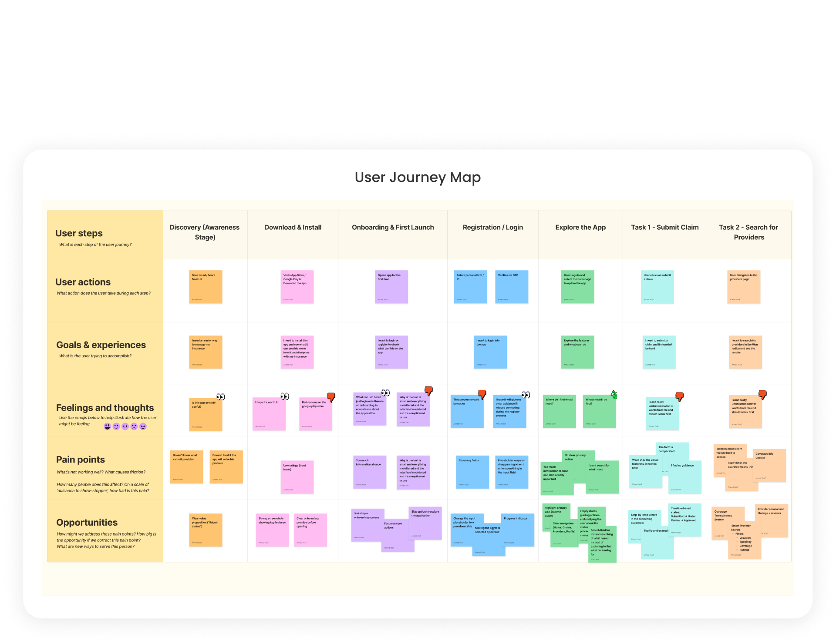The height and width of the screenshot is (644, 836).
Task: Click the eyes emoji on 'Is this app actually useful?' note
Action: pyautogui.click(x=221, y=396)
